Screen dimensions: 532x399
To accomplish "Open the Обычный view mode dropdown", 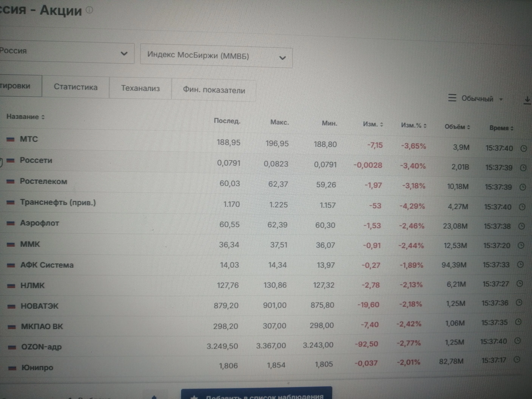I will coord(476,99).
